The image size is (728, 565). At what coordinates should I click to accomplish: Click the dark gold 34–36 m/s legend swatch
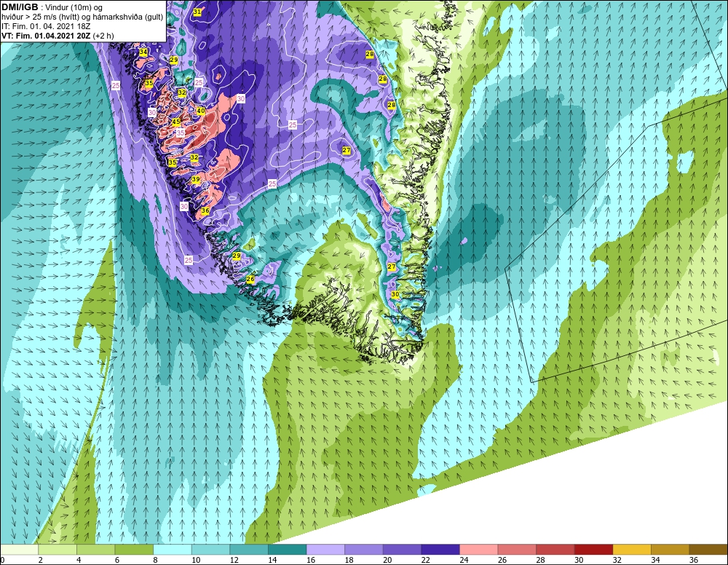670,550
